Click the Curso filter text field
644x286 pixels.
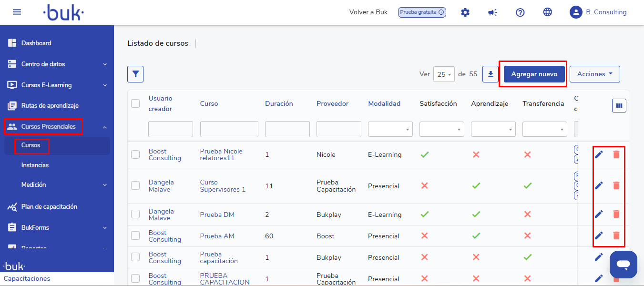click(x=229, y=129)
